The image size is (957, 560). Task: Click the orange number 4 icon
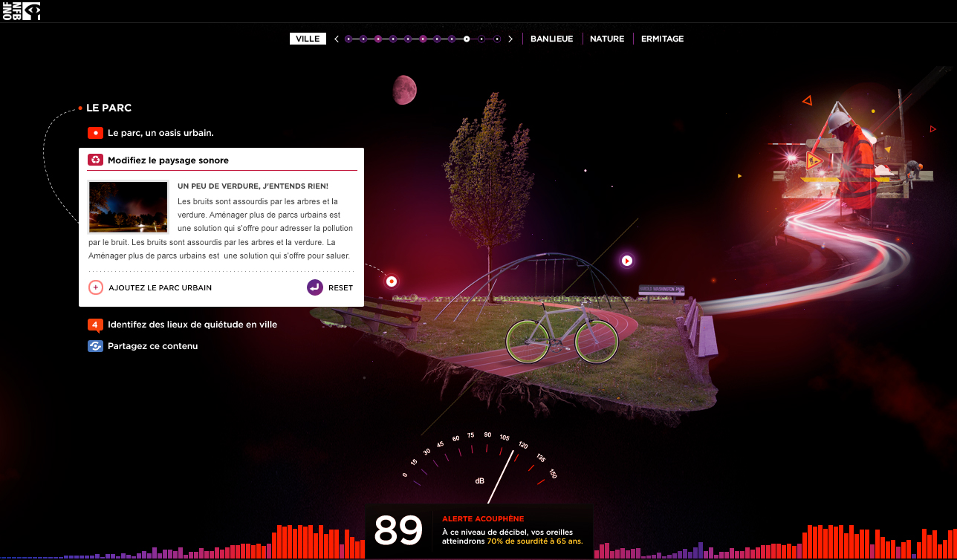click(x=95, y=325)
